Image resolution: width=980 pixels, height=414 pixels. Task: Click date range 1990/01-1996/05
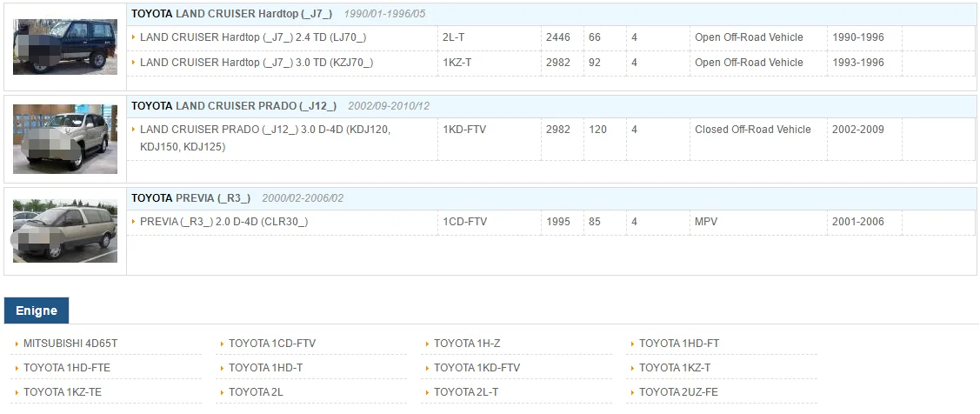point(384,14)
